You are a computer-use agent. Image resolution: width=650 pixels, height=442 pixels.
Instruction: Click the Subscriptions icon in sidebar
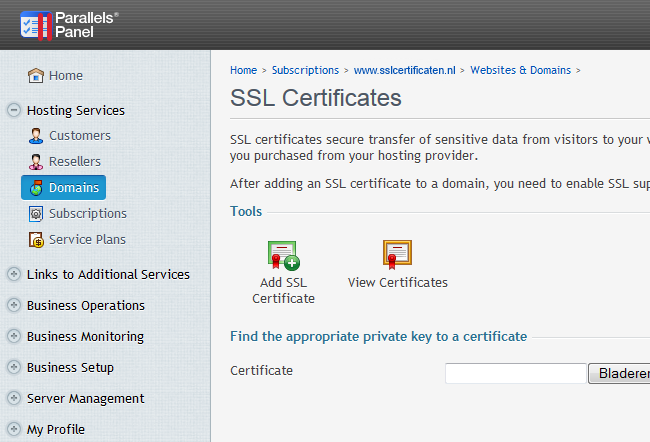(36, 214)
